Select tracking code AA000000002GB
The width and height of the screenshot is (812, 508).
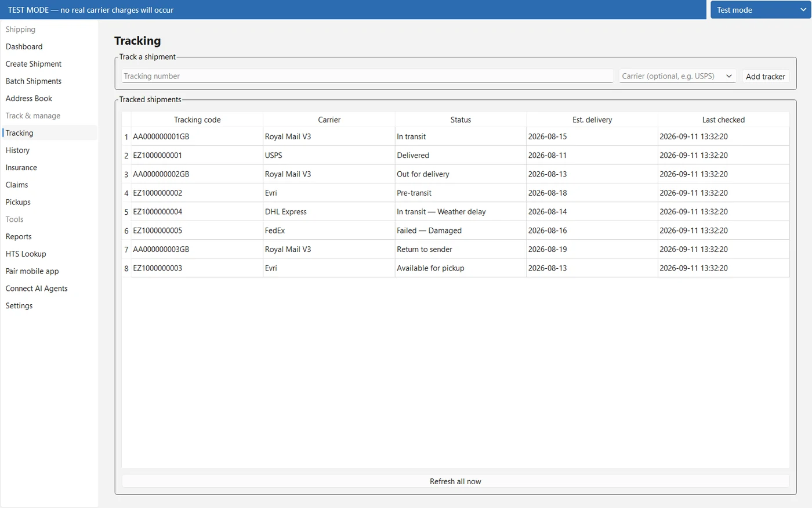click(x=197, y=174)
